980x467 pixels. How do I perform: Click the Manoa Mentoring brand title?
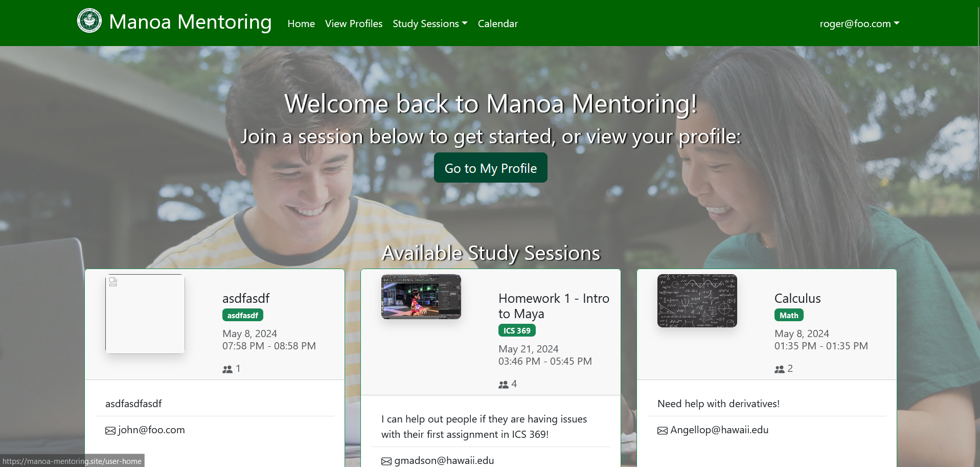coord(190,22)
